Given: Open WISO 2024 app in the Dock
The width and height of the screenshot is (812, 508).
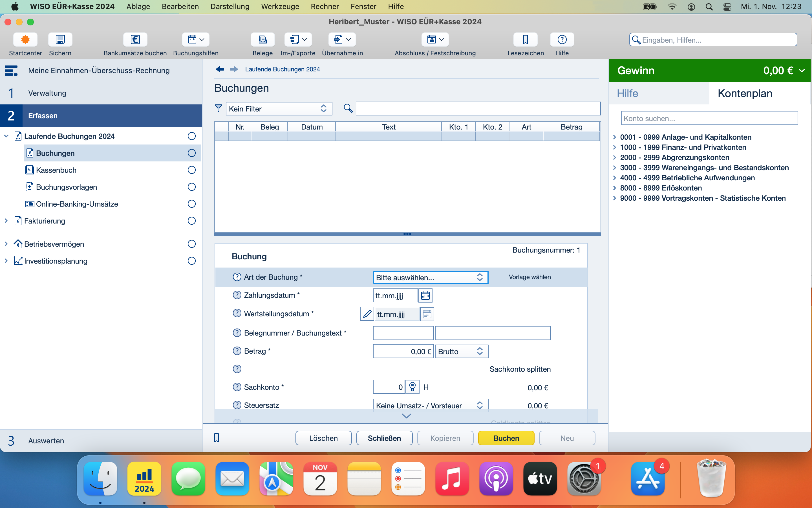Looking at the screenshot, I should pyautogui.click(x=144, y=478).
